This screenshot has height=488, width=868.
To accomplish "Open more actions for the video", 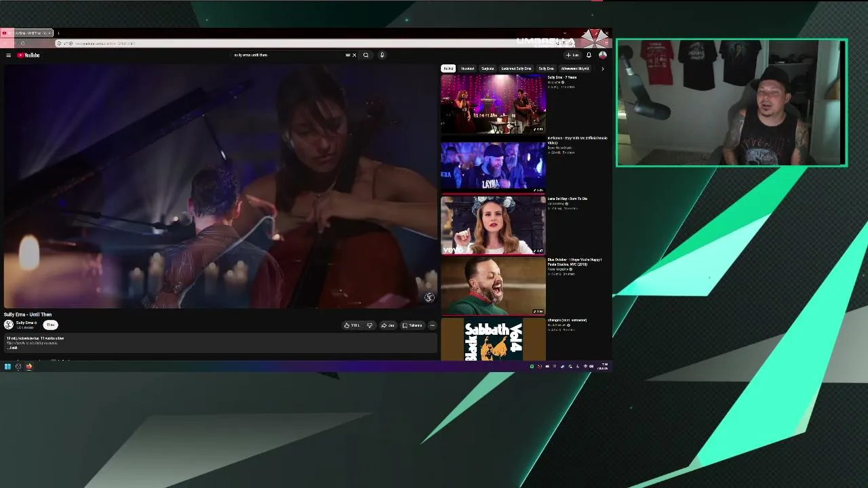I will click(432, 325).
